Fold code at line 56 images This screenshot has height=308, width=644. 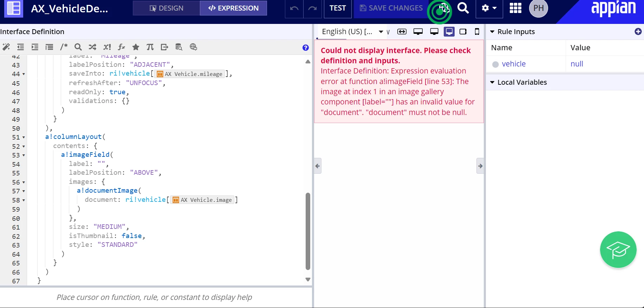click(x=24, y=182)
